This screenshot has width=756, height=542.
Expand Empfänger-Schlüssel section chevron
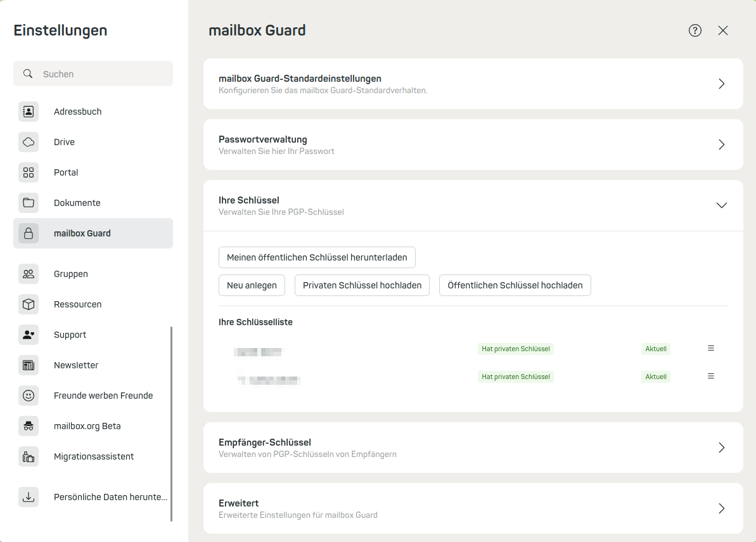coord(721,448)
